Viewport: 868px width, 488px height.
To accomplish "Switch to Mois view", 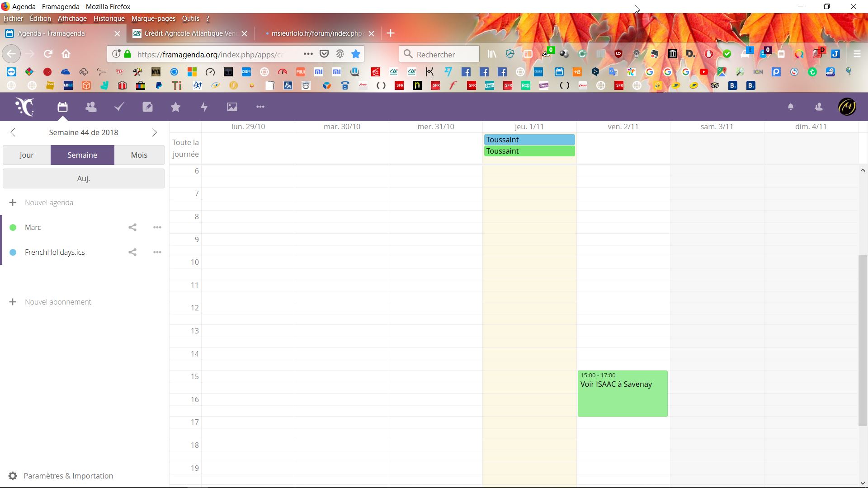I will pyautogui.click(x=139, y=155).
